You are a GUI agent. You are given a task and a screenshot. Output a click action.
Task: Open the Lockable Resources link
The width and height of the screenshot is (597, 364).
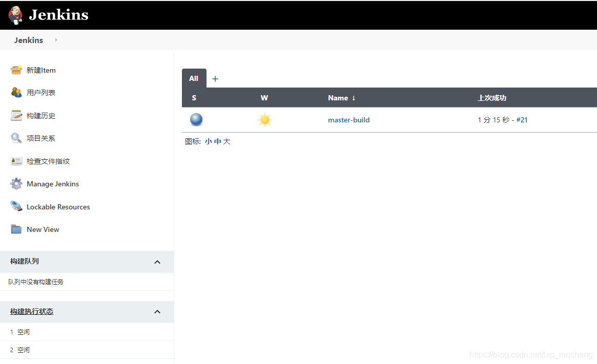point(58,207)
